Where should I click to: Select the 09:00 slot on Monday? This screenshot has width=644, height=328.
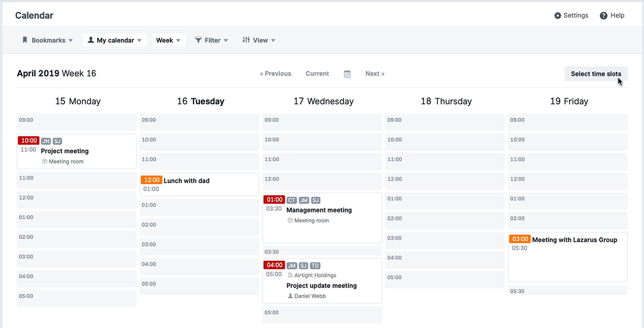pos(76,123)
